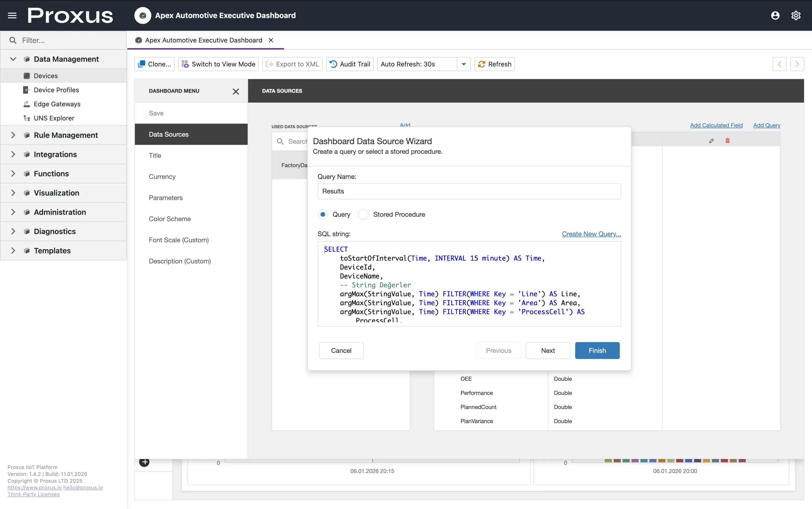Click the edit pencil icon on the field table
This screenshot has width=812, height=509.
pyautogui.click(x=711, y=140)
